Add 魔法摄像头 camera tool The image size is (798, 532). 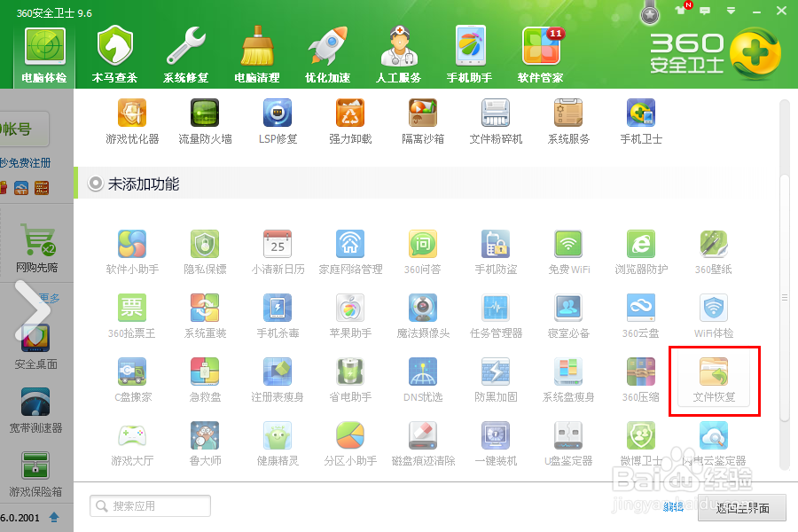coord(423,317)
